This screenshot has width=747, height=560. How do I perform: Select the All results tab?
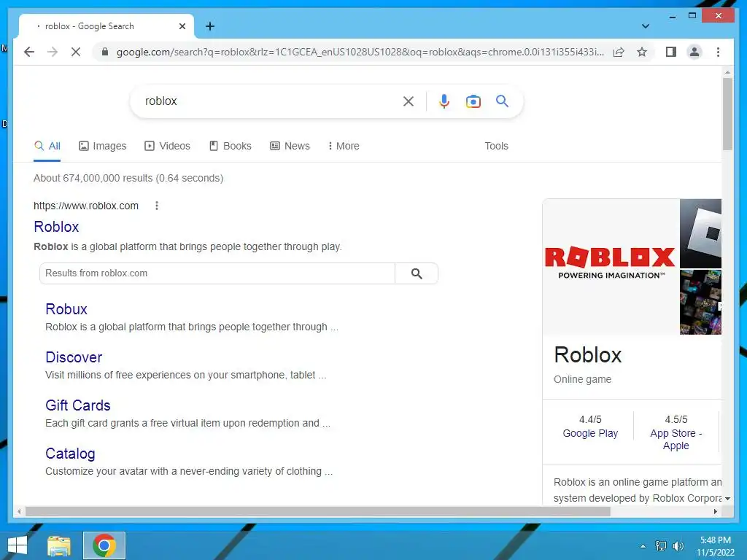[x=47, y=146]
